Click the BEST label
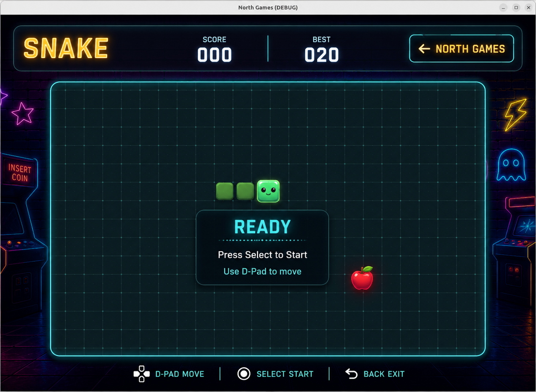536x392 pixels. pos(322,39)
